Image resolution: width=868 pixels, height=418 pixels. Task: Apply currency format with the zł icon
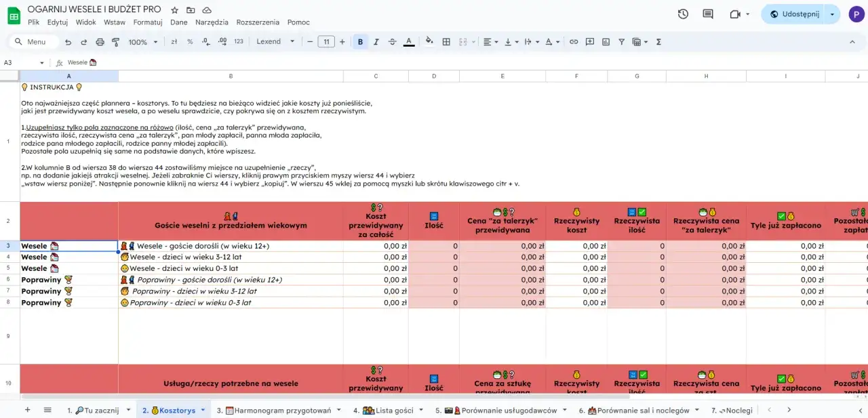pyautogui.click(x=174, y=41)
